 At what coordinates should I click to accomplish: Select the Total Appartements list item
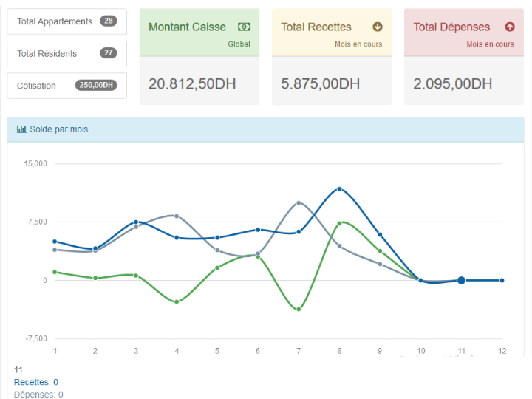click(x=55, y=21)
